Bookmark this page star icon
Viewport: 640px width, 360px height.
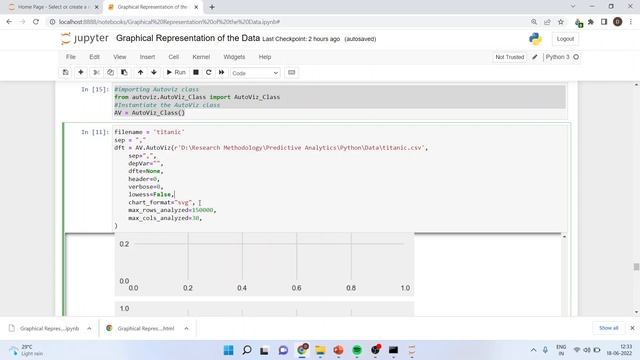tap(561, 22)
